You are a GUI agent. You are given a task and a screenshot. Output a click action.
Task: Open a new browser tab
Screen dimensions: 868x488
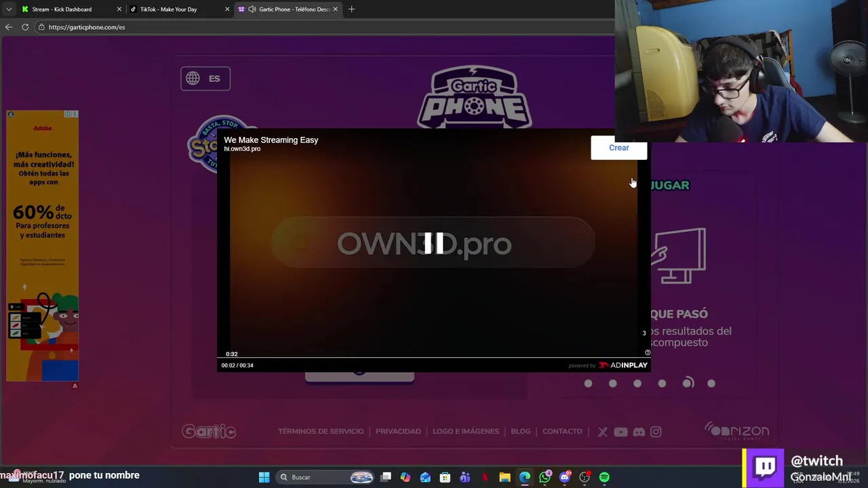pos(351,9)
